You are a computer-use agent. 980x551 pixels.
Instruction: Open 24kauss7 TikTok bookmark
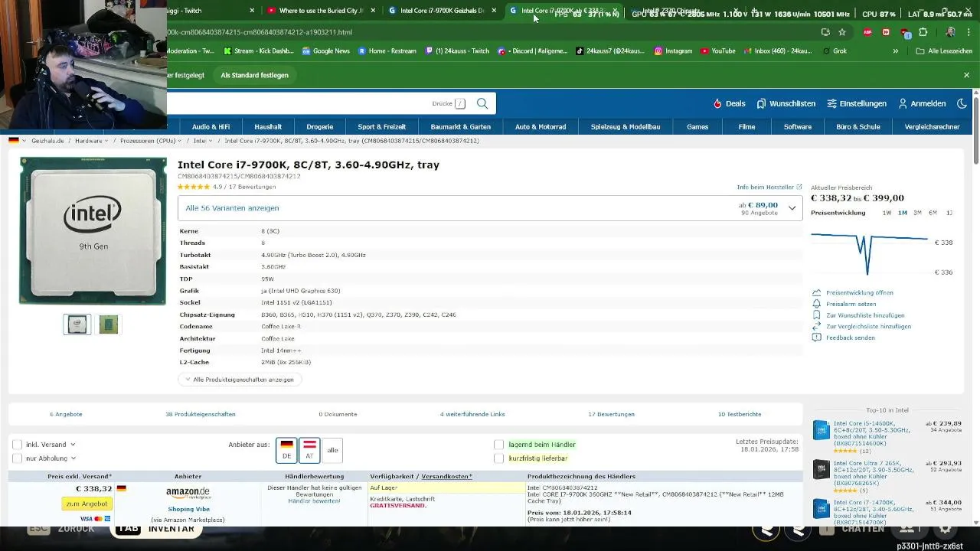pos(611,51)
